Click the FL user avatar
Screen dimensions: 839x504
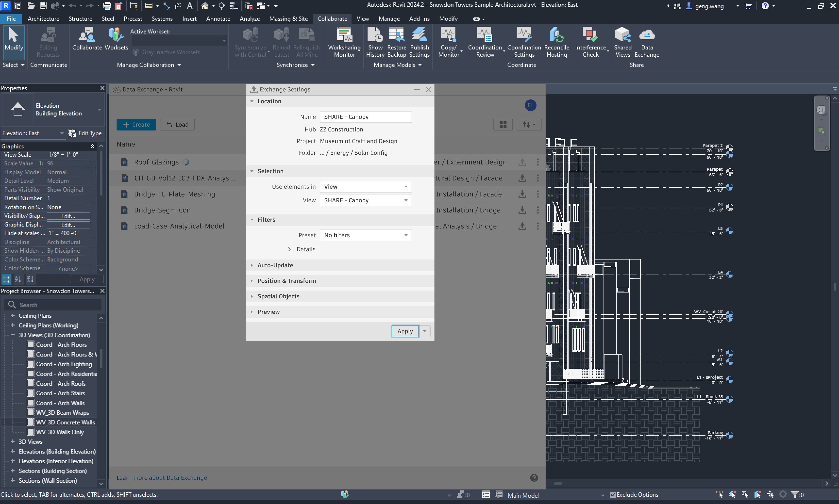(530, 105)
